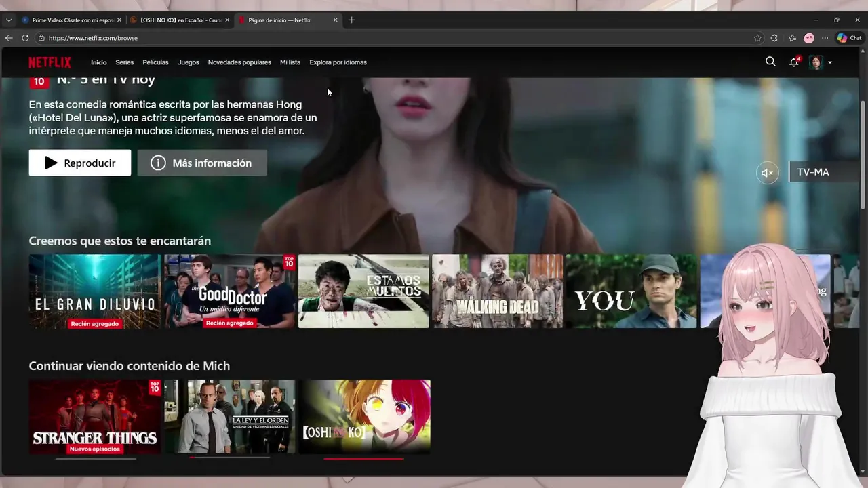
Task: Open the tab search dropdown
Action: click(x=8, y=20)
